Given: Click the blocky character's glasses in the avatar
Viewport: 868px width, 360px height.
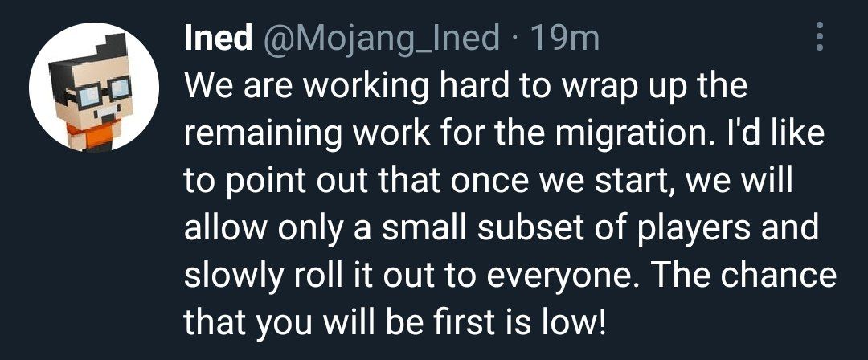Looking at the screenshot, I should [92, 92].
